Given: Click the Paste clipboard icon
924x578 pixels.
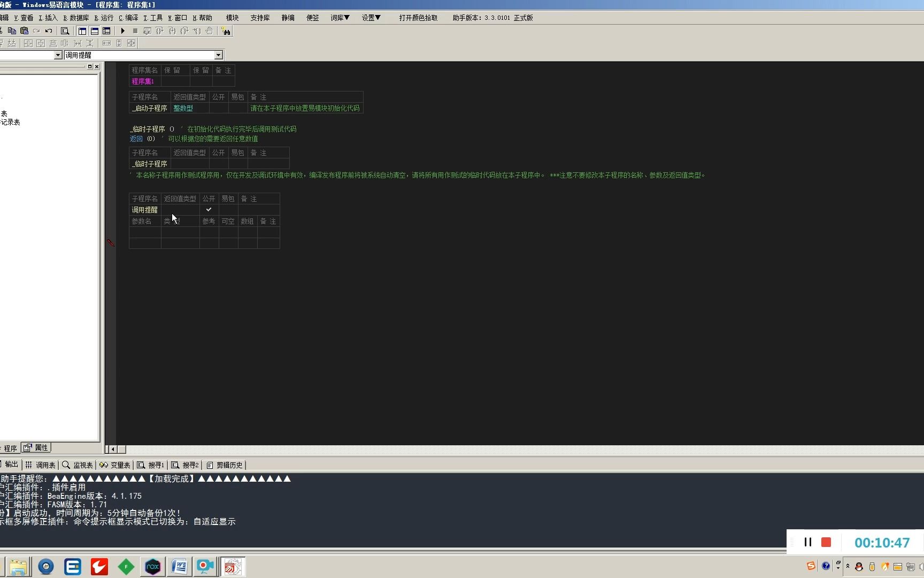Looking at the screenshot, I should (24, 31).
